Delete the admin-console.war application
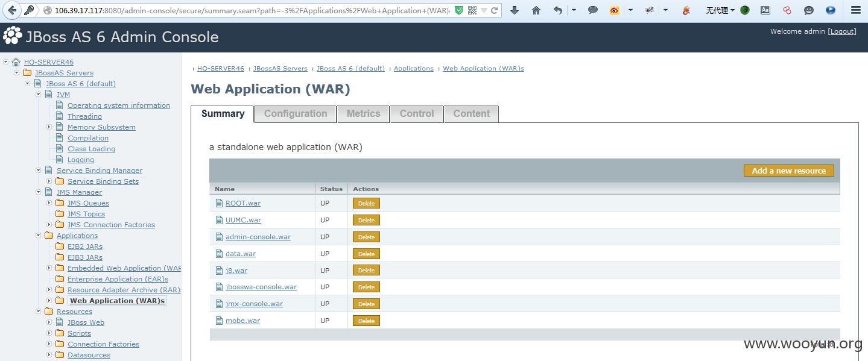 [x=366, y=237]
